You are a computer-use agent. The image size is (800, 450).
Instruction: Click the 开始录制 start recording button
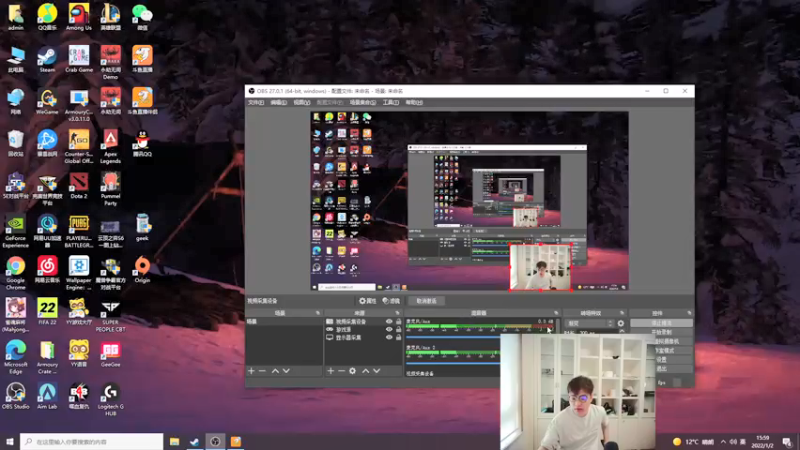click(661, 332)
